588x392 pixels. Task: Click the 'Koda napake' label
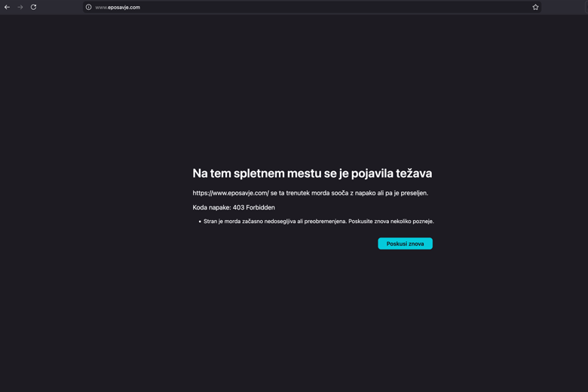(x=211, y=207)
